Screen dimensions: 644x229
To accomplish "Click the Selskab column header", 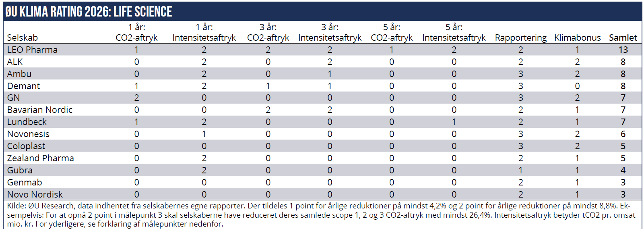I will point(22,37).
